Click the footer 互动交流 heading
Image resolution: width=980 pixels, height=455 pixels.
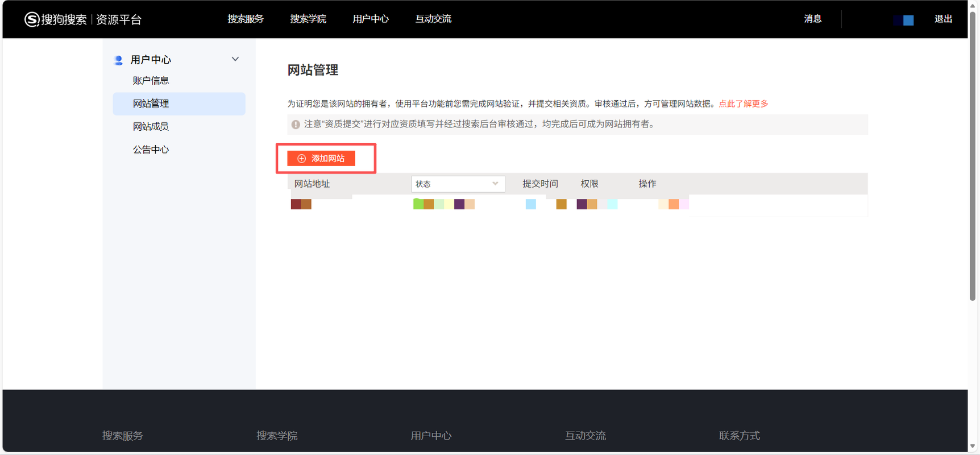click(585, 436)
